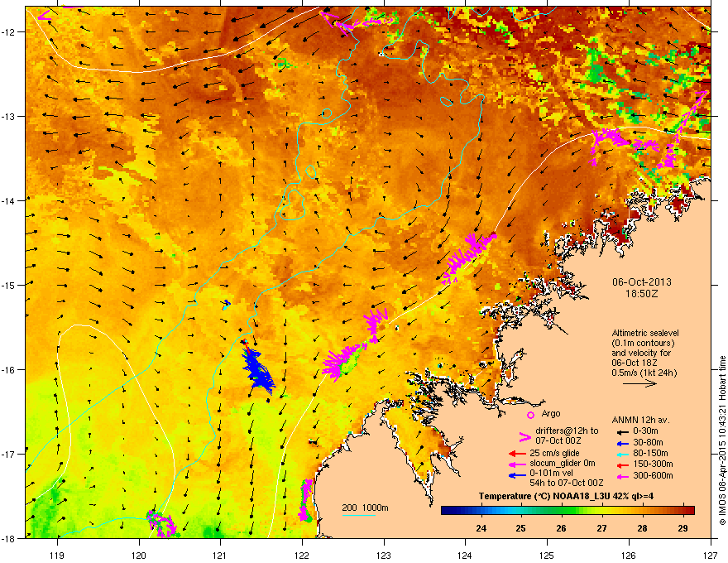Click the -18 latitude axis label
This screenshot has height=563, width=728.
pos(8,538)
